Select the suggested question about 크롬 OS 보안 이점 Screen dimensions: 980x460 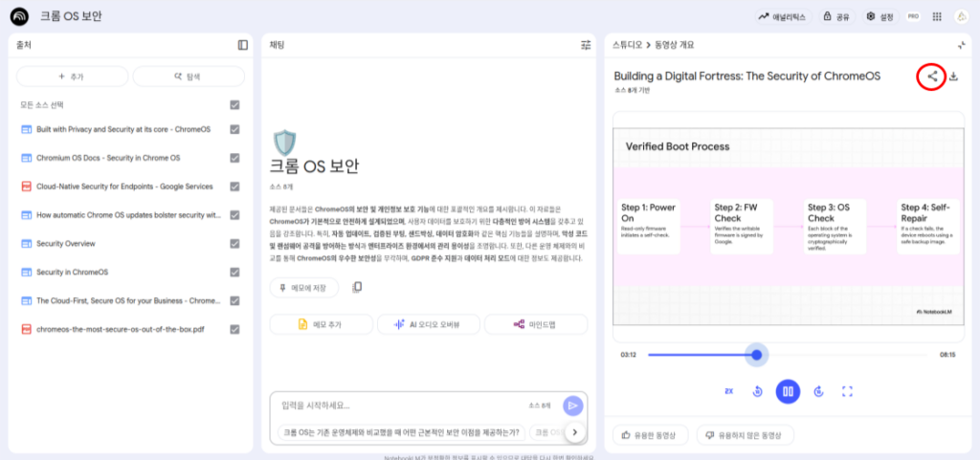(x=402, y=432)
